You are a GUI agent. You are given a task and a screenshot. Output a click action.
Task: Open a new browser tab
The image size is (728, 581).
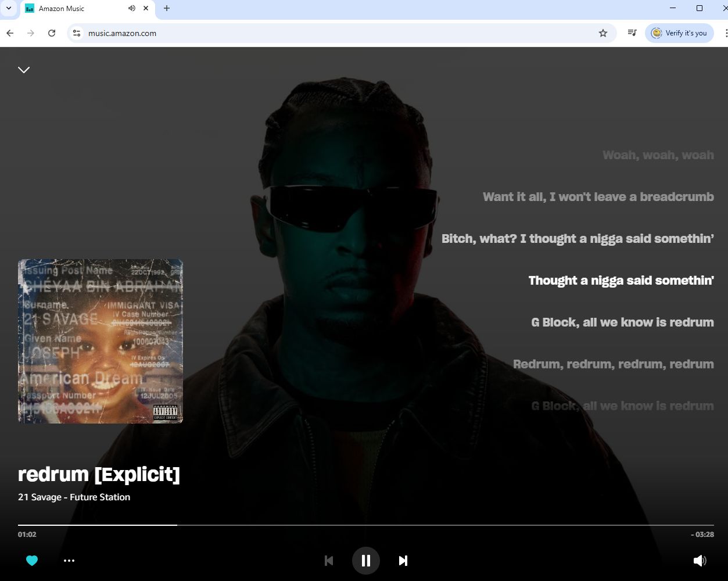167,8
